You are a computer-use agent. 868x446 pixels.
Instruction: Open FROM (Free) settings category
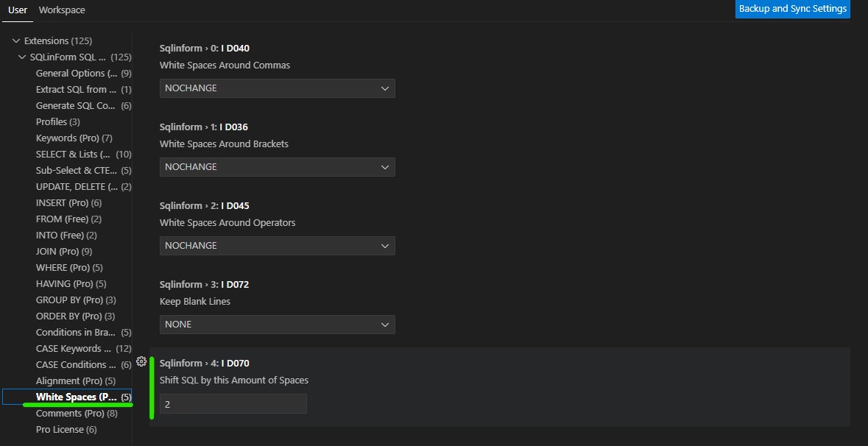click(x=67, y=219)
